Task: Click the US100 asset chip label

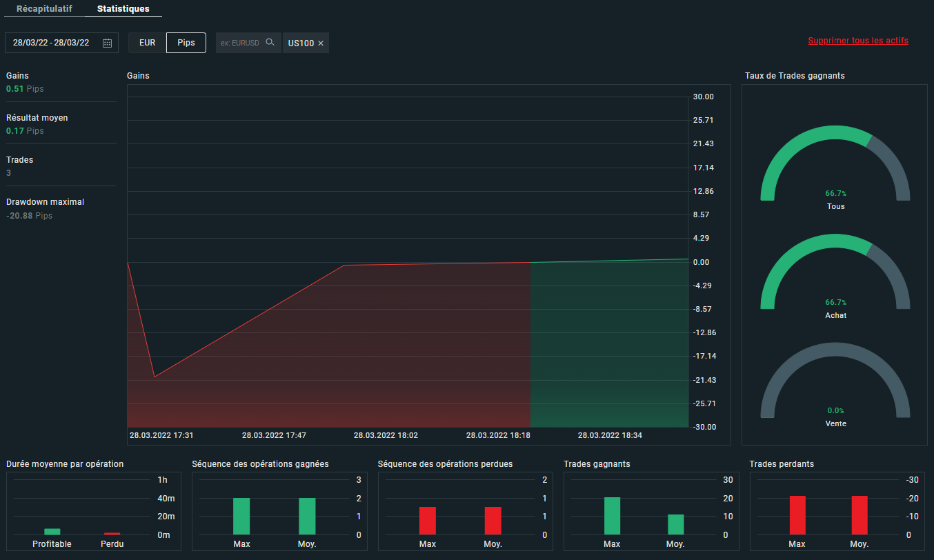Action: click(x=301, y=43)
